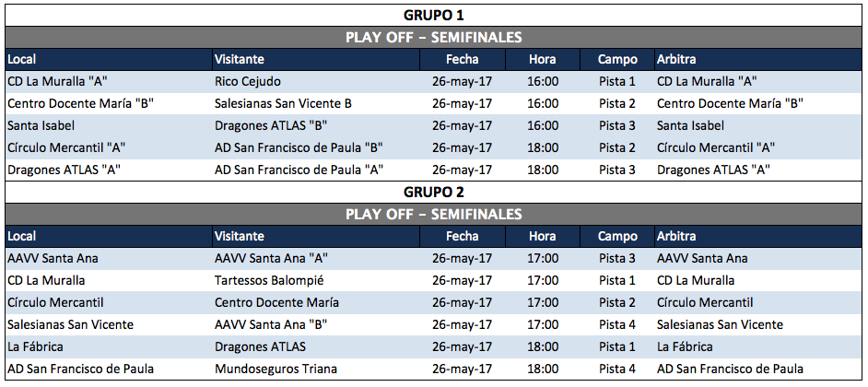Click the 16:00 time in Rico Cejudo row
This screenshot has height=387, width=868.
(x=543, y=81)
